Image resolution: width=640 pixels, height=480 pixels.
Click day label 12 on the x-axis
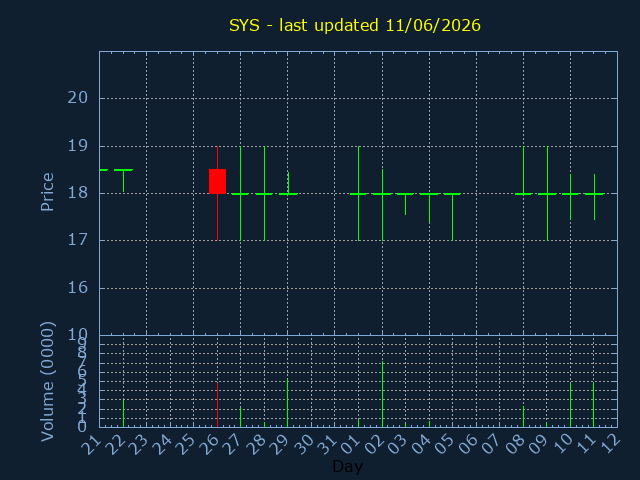pyautogui.click(x=610, y=444)
